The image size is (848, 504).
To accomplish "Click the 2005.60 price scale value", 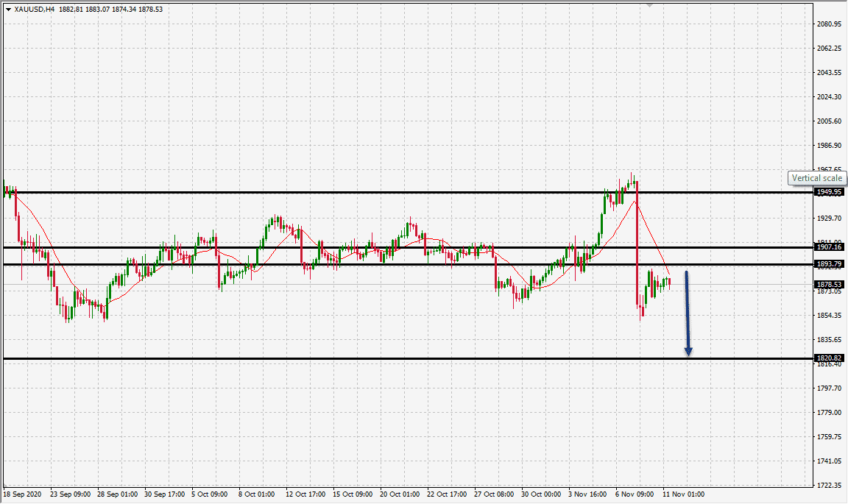I will click(829, 121).
